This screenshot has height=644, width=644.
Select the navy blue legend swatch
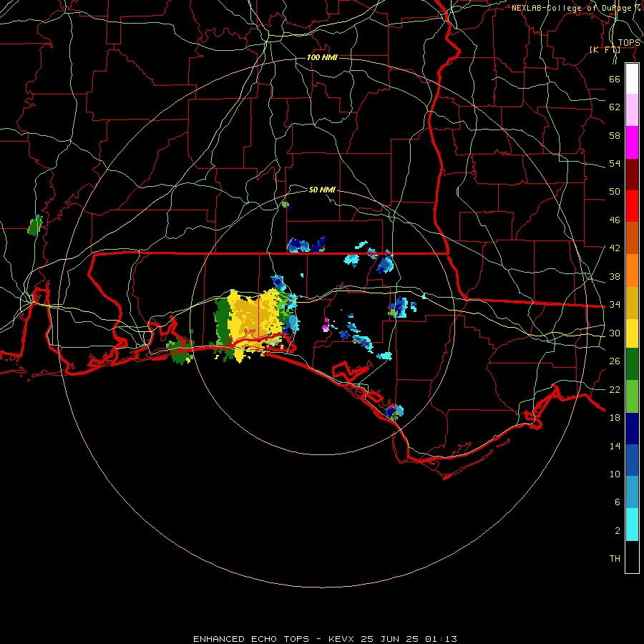(632, 429)
